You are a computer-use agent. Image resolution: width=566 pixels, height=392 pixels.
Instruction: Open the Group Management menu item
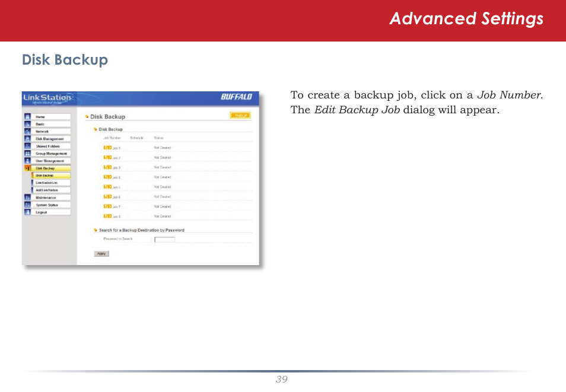point(51,154)
